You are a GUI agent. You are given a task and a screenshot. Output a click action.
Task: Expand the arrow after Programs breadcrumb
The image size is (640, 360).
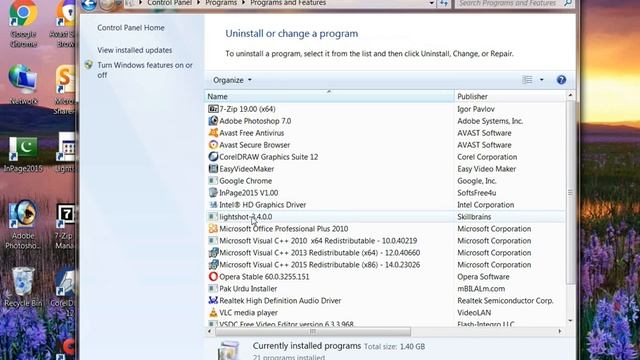tap(244, 3)
